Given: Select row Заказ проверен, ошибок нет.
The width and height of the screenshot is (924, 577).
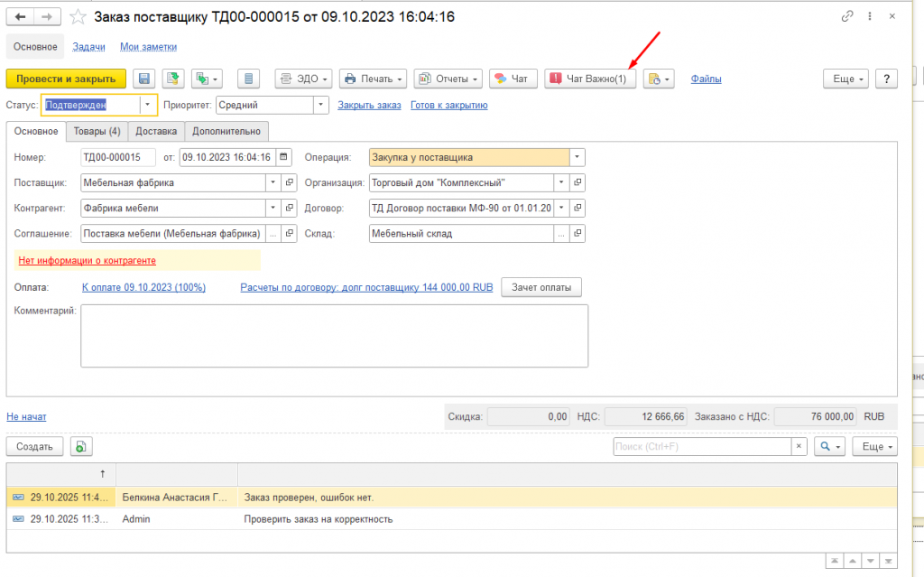Looking at the screenshot, I should coord(452,498).
